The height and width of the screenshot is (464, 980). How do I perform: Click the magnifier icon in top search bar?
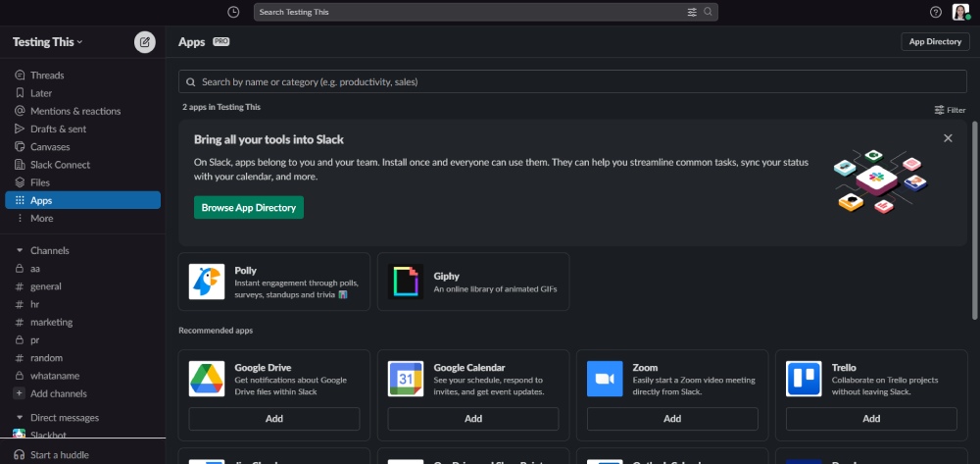708,12
